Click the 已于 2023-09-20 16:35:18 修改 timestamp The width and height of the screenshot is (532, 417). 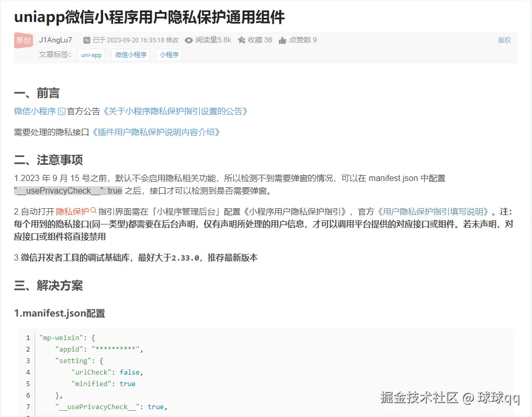point(135,40)
